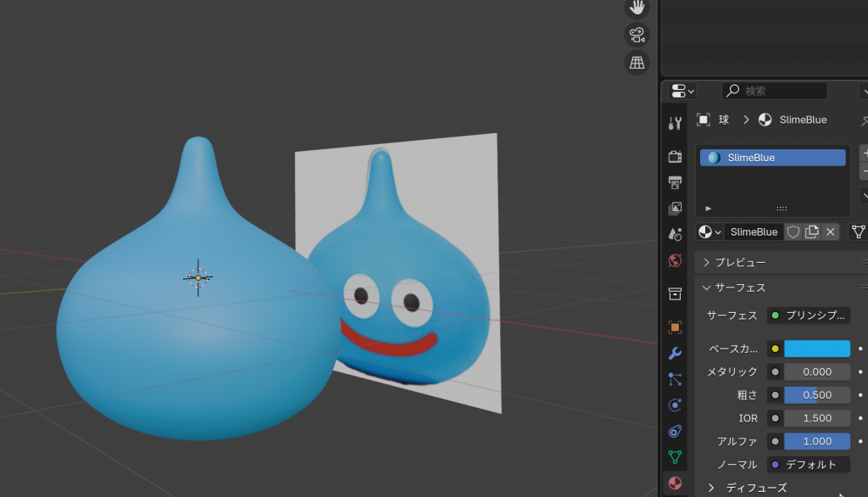The width and height of the screenshot is (868, 497).
Task: Duplicate the SlimeBlue material
Action: point(812,232)
